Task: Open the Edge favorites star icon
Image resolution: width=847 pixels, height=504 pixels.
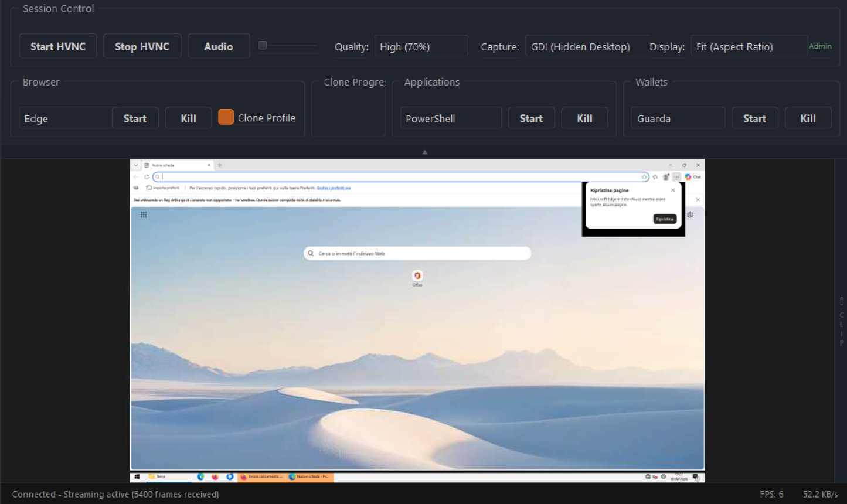Action: tap(655, 176)
